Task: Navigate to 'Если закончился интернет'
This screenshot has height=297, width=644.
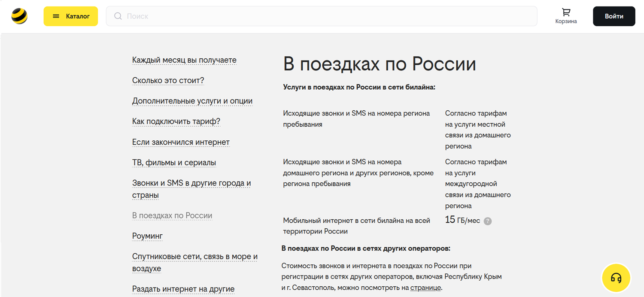Action: click(x=181, y=142)
